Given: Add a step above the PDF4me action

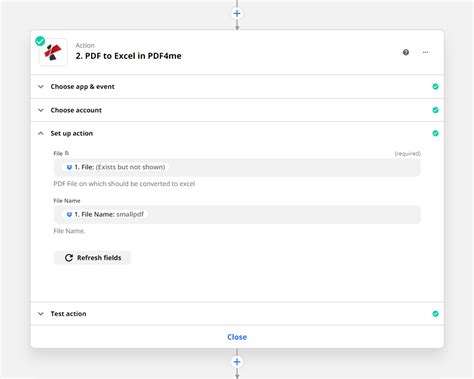Looking at the screenshot, I should (237, 14).
